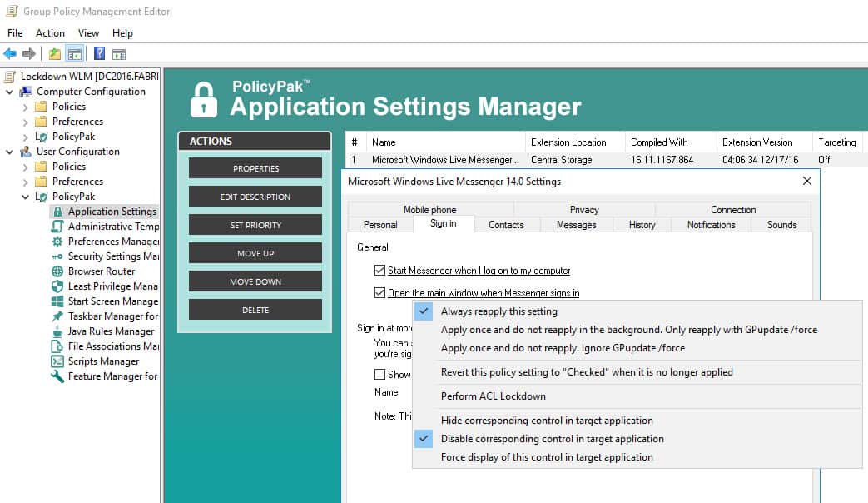Viewport: 868px width, 503px height.
Task: Click the forward arrow toolbar icon
Action: (x=29, y=54)
